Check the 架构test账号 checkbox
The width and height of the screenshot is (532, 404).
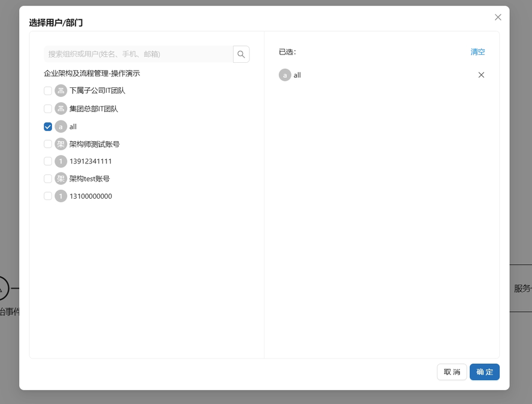[x=48, y=178]
